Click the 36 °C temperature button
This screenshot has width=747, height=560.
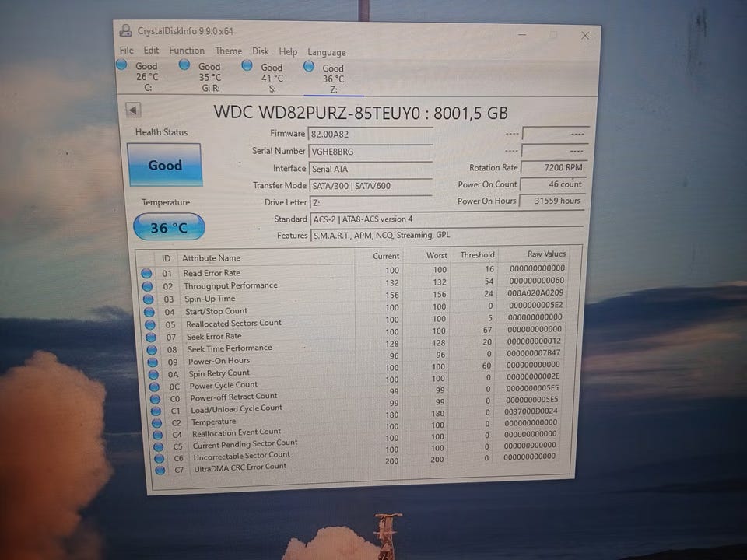(169, 227)
